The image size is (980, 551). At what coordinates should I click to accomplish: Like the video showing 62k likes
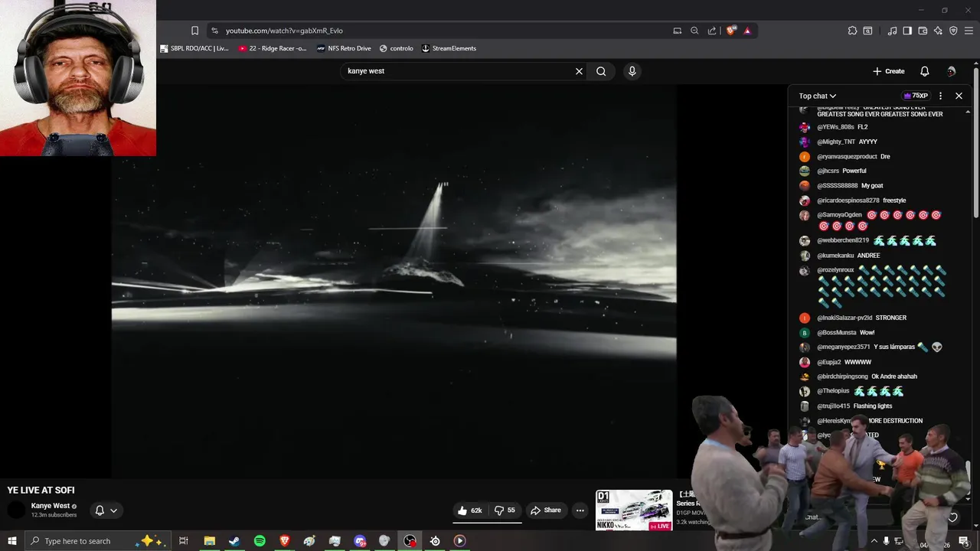pyautogui.click(x=470, y=510)
